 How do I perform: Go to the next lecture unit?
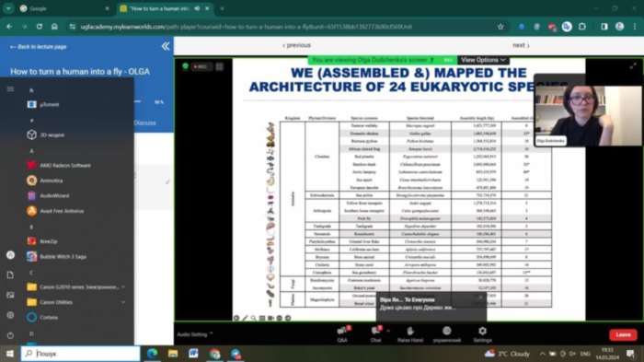pos(521,45)
